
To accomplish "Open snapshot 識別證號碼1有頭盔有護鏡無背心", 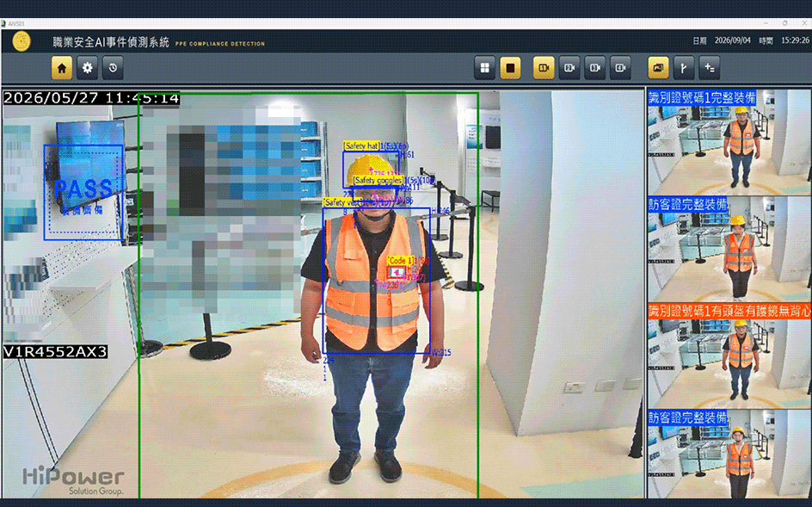I will (729, 356).
